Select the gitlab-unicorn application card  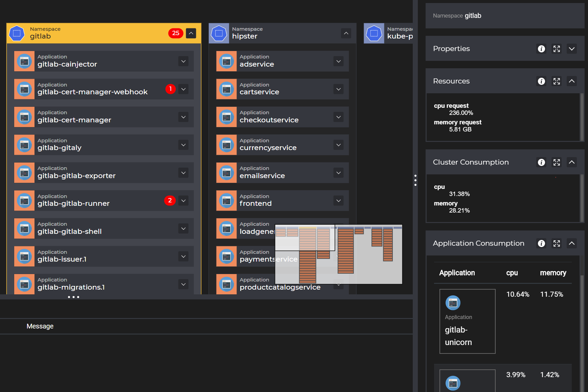(467, 321)
